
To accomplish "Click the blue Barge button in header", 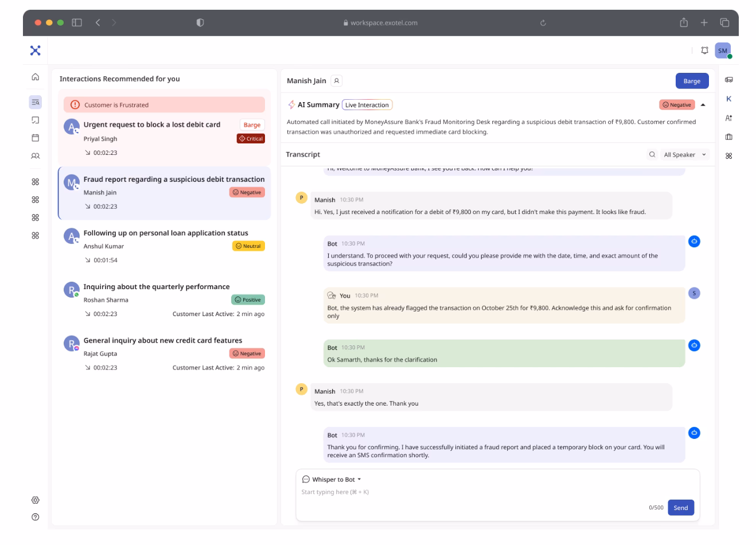I will pos(692,81).
